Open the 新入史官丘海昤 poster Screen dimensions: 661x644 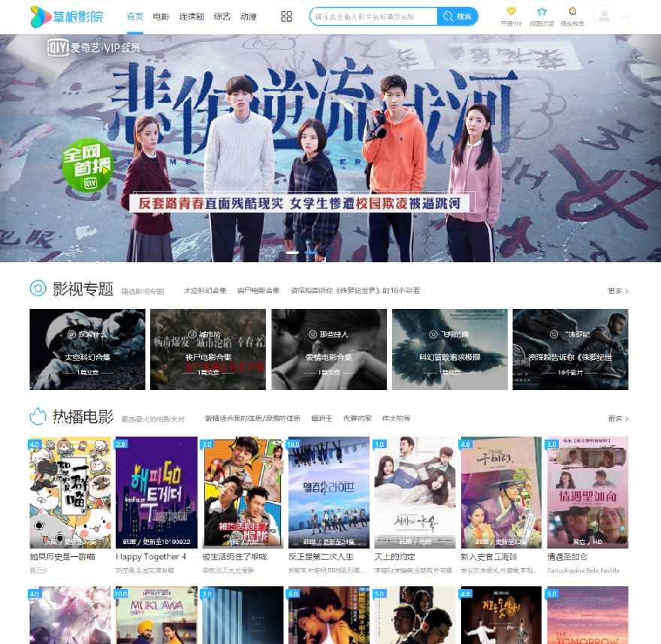coord(501,493)
